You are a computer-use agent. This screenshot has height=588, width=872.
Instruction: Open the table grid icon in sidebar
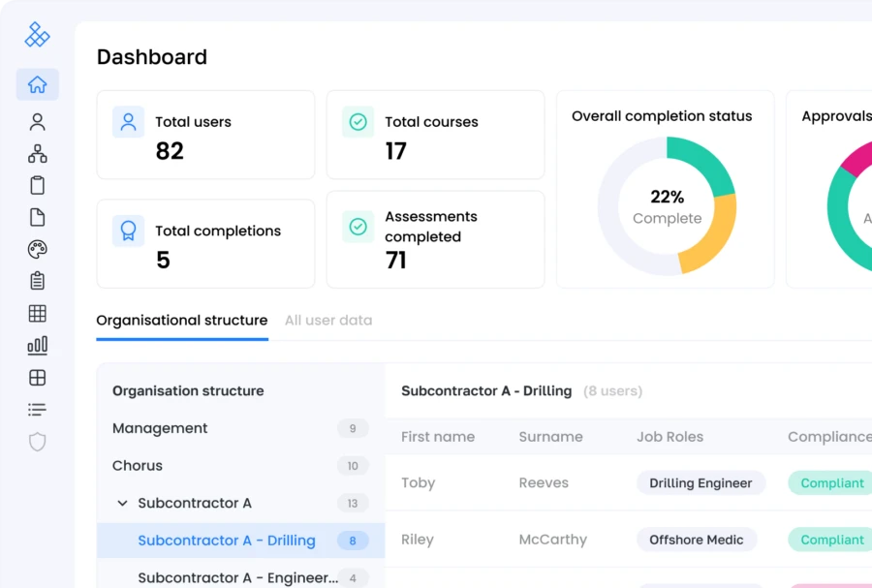tap(37, 314)
